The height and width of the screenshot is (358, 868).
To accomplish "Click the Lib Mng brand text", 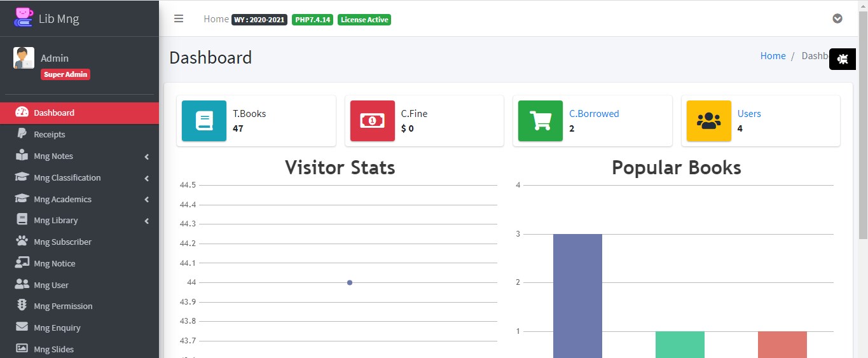I will [59, 18].
